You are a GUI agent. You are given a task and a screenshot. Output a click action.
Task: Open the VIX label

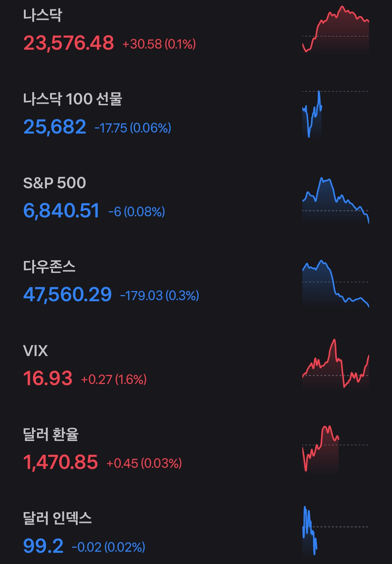36,351
